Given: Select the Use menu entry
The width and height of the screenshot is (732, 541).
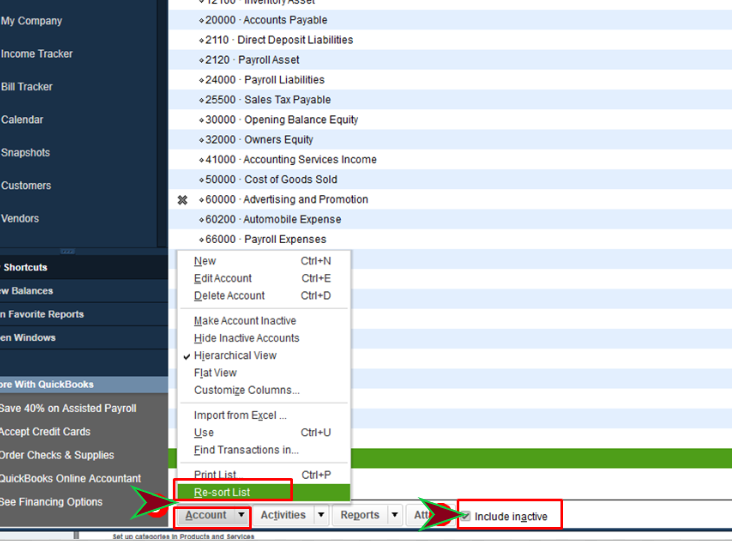Looking at the screenshot, I should tap(264, 432).
